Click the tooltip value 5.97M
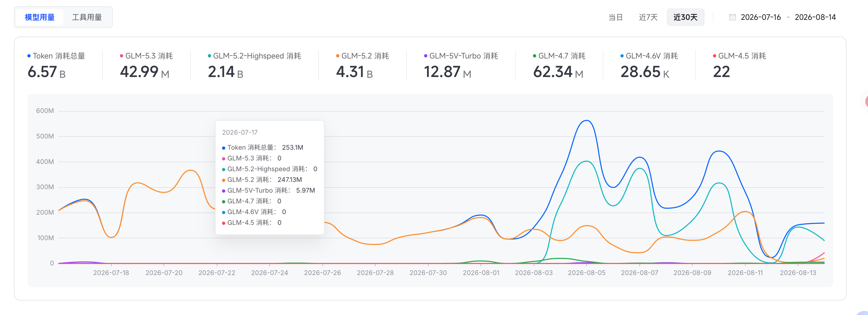Screen dimensions: 868x315 (x=306, y=191)
